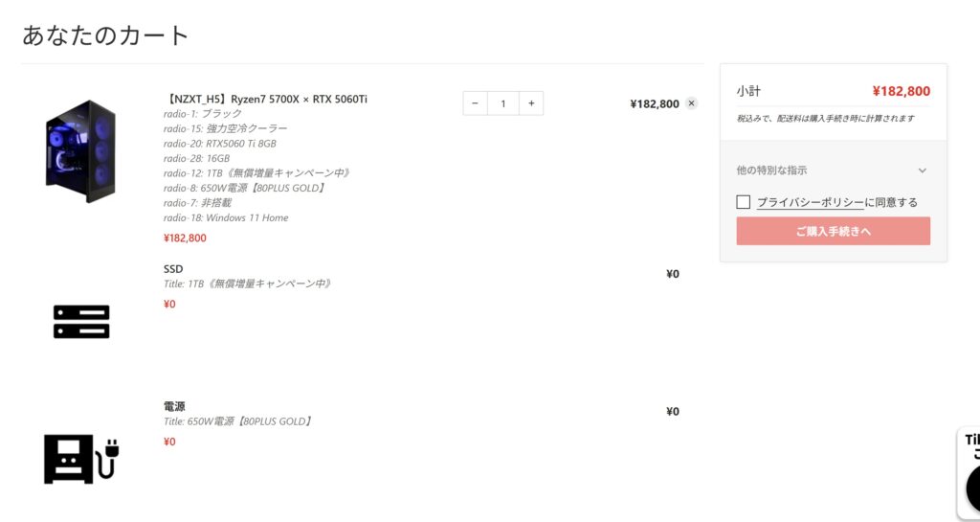Click the RTX5060 Ti 8GB option line
980x522 pixels.
[x=219, y=144]
